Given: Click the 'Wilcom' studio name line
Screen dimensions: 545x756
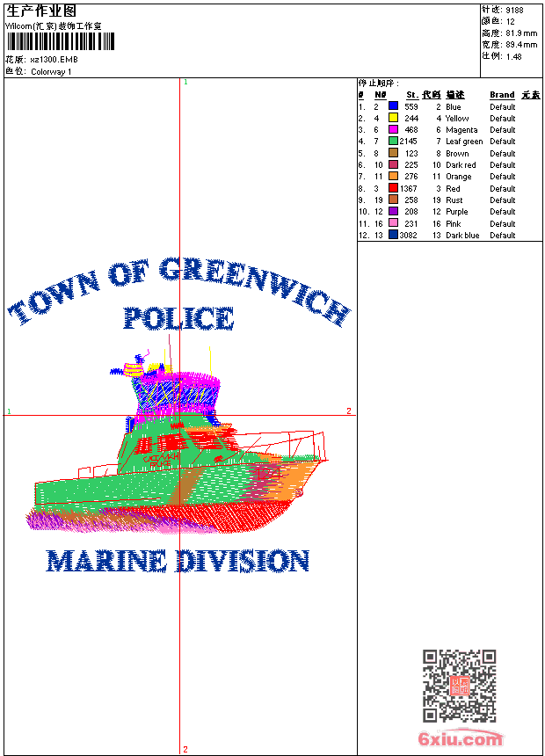Looking at the screenshot, I should pos(54,26).
